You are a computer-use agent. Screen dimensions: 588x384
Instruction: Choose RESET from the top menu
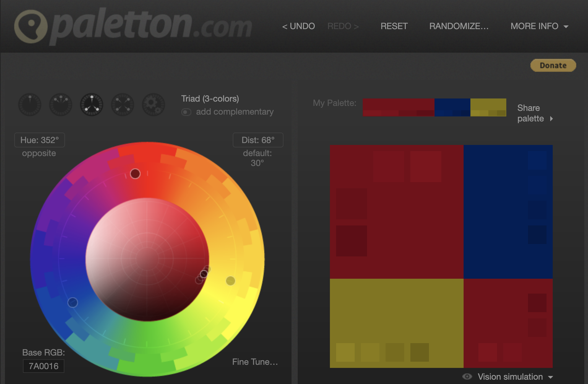[394, 26]
